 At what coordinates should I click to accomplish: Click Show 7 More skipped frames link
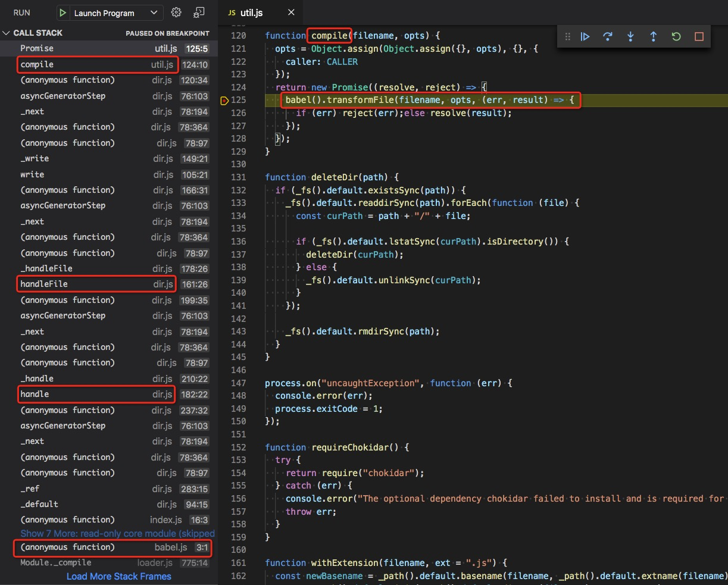click(x=117, y=533)
